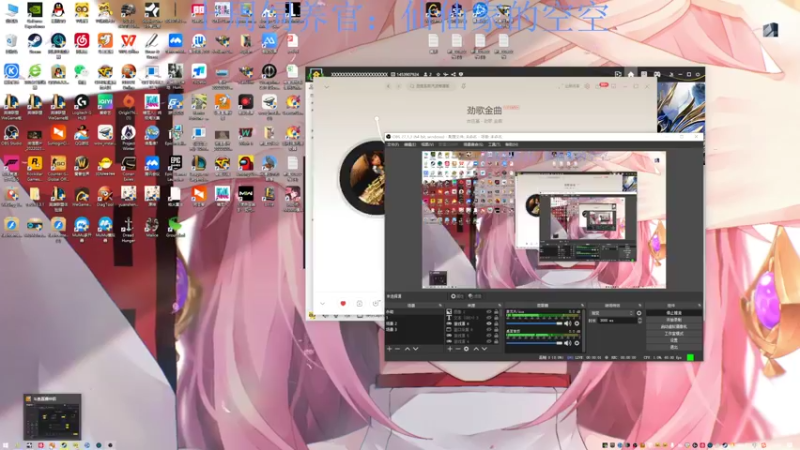
Task: Open source properties gear under sources list
Action: pyautogui.click(x=466, y=349)
